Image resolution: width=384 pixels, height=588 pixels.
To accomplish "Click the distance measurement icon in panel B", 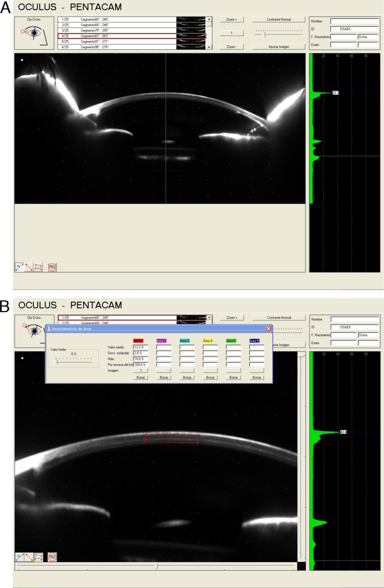I will [19, 557].
